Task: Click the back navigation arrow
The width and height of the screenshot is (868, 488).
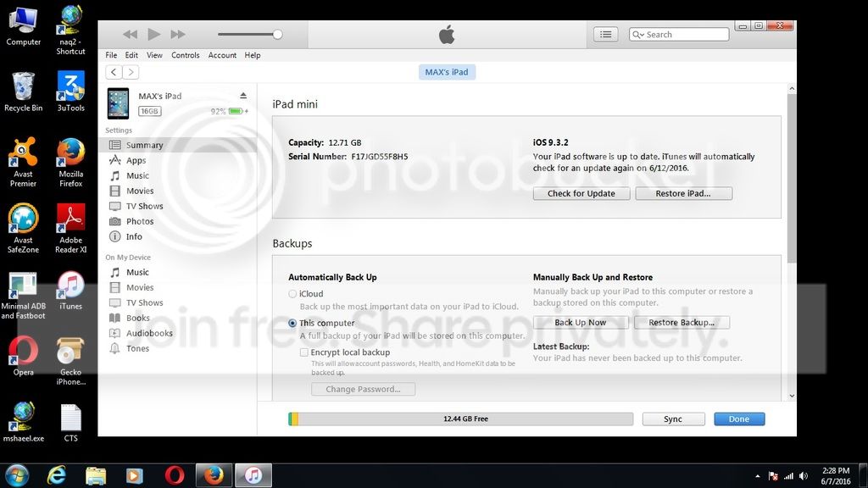Action: click(x=114, y=73)
